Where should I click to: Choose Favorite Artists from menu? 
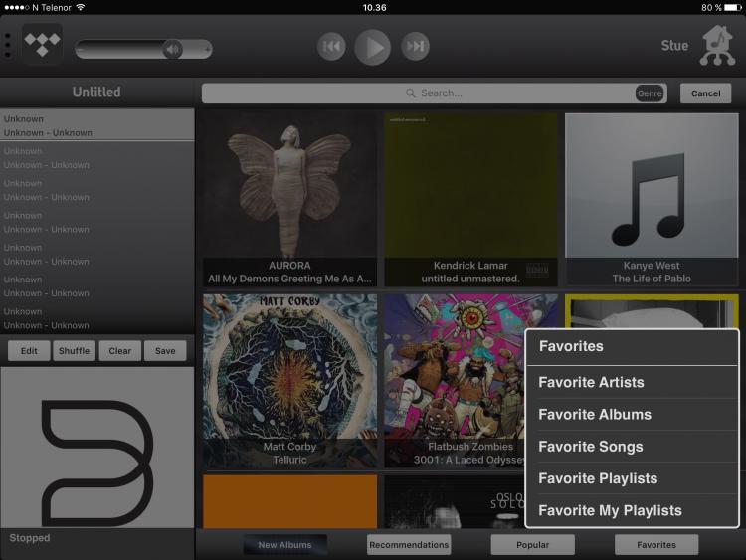tap(633, 382)
